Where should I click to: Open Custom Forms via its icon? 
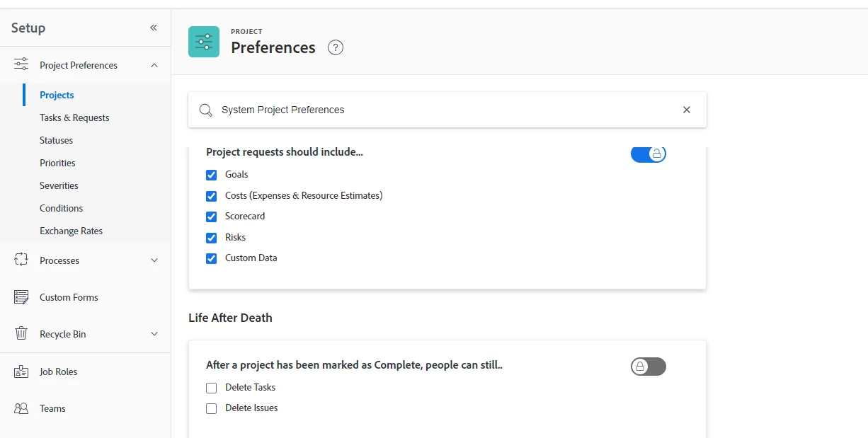(21, 297)
